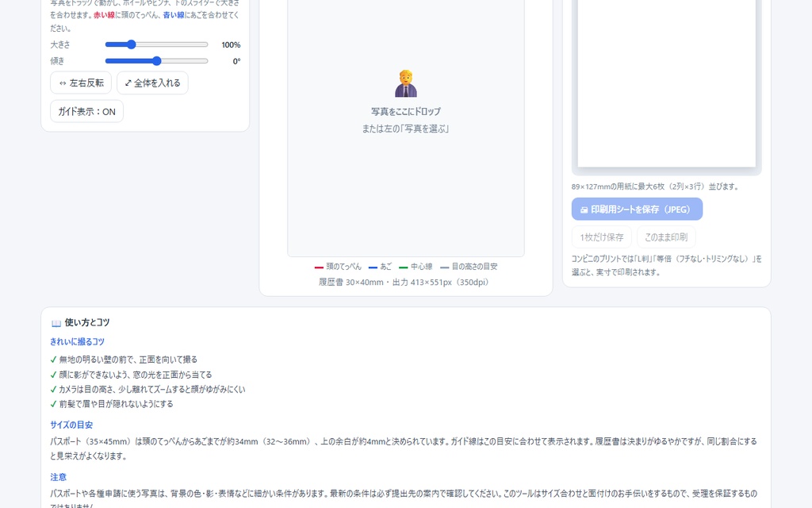
Task: Click the このまま印刷 print button
Action: tap(666, 237)
